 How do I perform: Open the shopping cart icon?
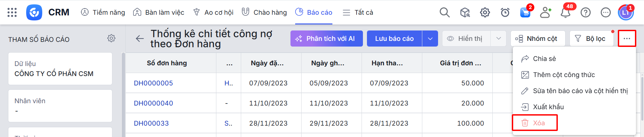pos(525,13)
